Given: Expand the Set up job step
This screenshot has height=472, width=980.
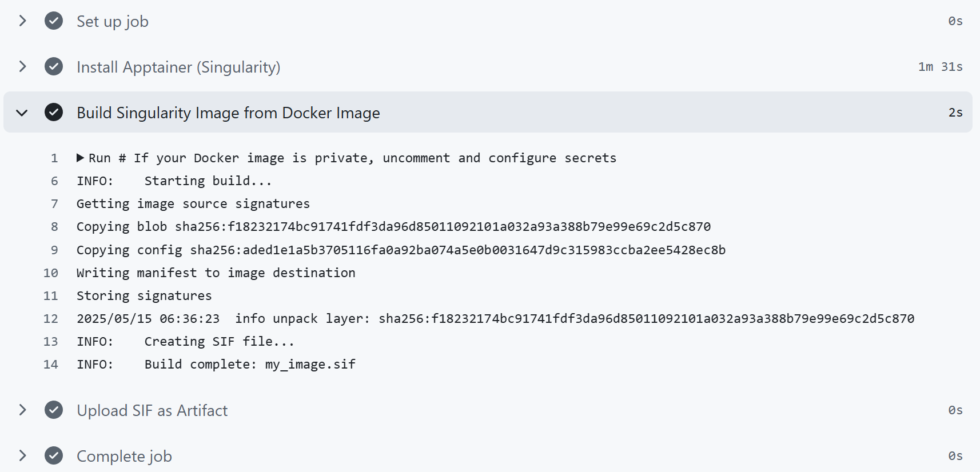Looking at the screenshot, I should (22, 21).
